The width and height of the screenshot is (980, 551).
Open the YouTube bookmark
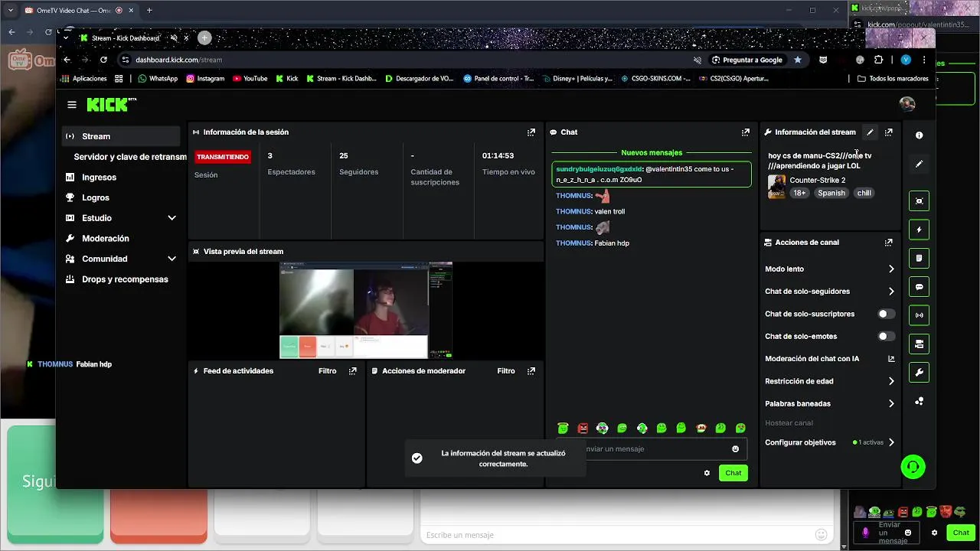click(250, 78)
